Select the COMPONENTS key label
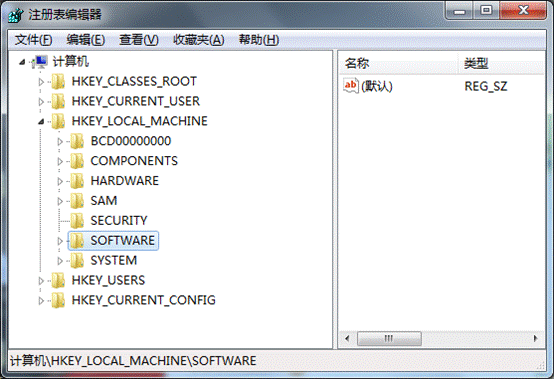The height and width of the screenshot is (379, 554). click(x=134, y=161)
